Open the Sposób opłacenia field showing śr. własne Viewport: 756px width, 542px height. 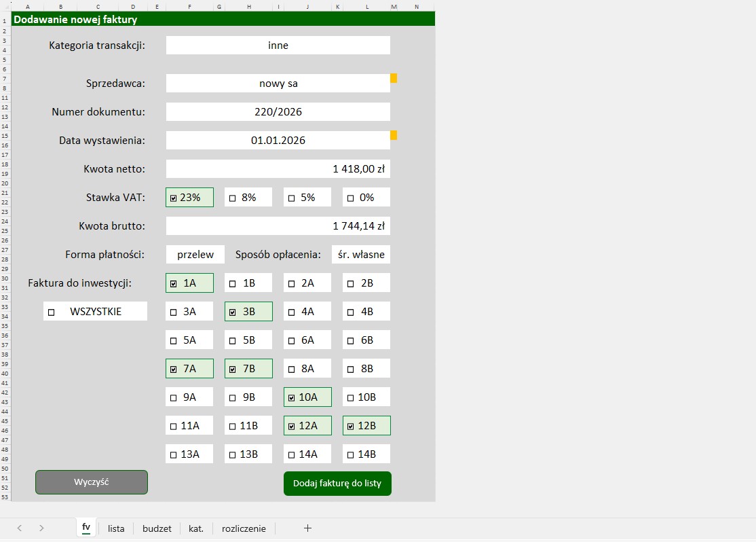tap(361, 255)
